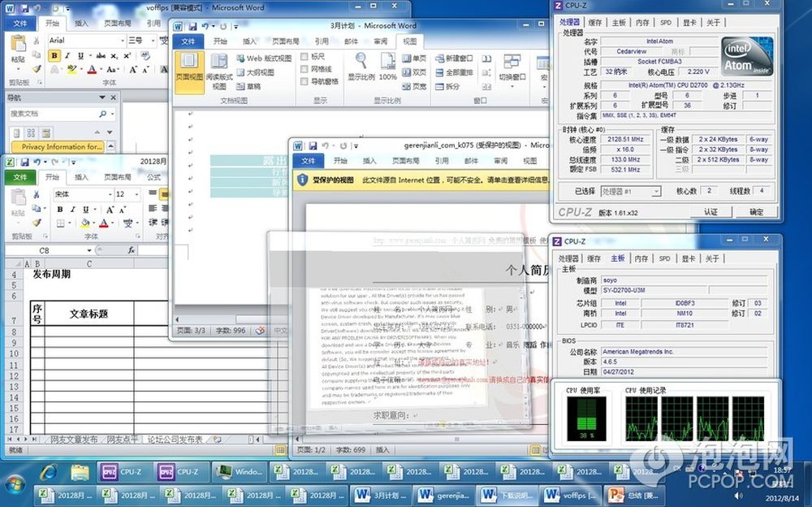
Task: Split the document with 拆分
Action: tap(448, 86)
